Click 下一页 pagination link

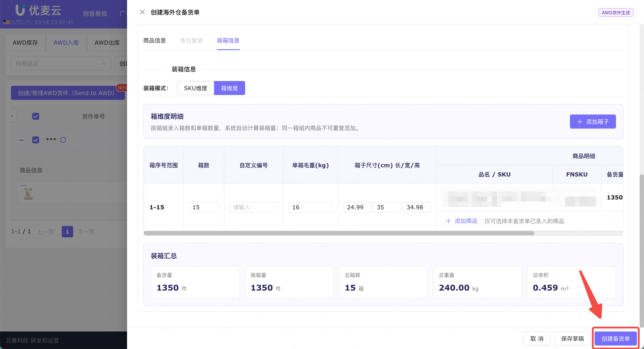[x=86, y=232]
